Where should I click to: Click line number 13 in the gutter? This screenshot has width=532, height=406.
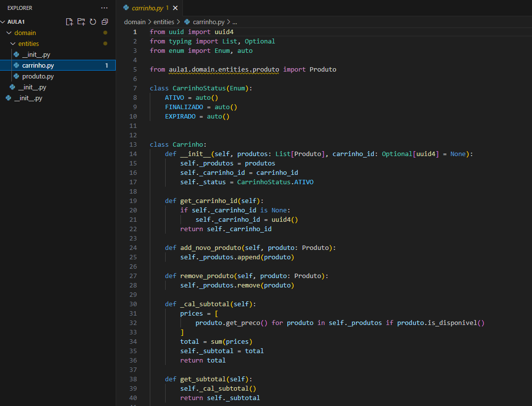[x=133, y=144]
